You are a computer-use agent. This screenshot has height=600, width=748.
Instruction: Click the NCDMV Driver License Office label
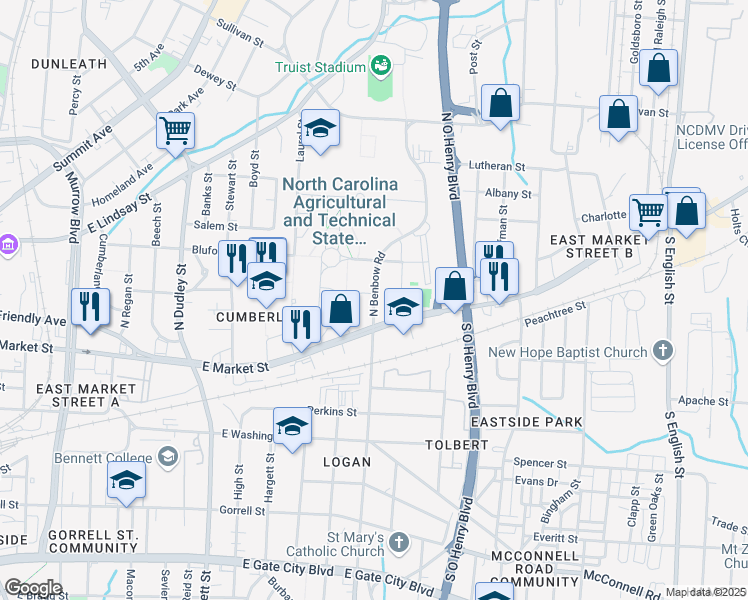712,137
